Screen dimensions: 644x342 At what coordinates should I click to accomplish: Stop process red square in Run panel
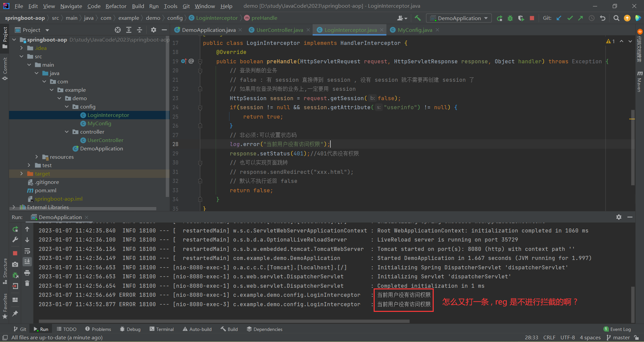coord(15,253)
